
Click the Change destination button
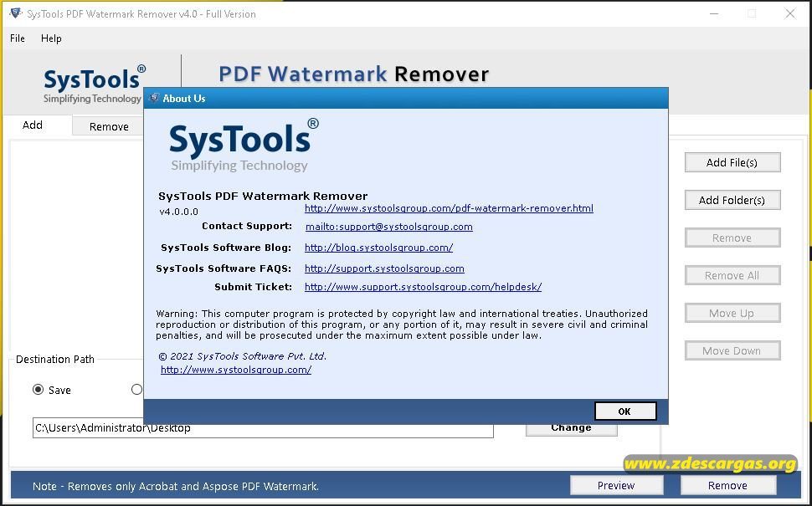pyautogui.click(x=571, y=428)
